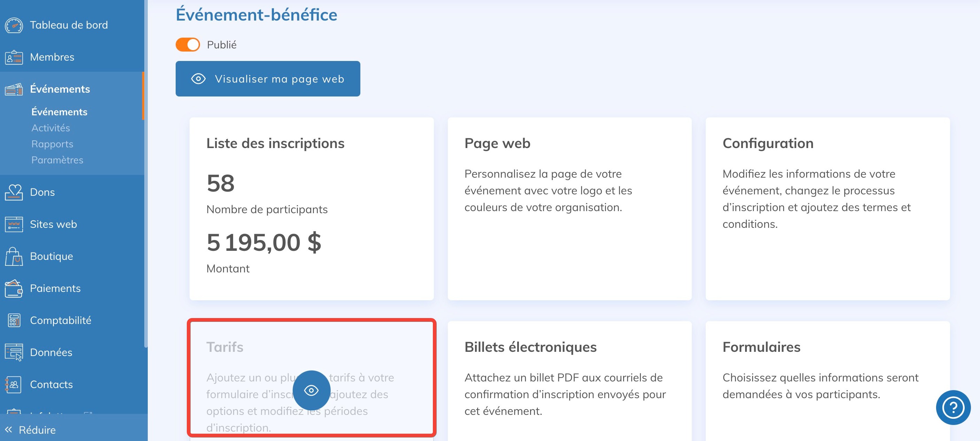980x441 pixels.
Task: Click the Sites web browser icon
Action: 14,224
